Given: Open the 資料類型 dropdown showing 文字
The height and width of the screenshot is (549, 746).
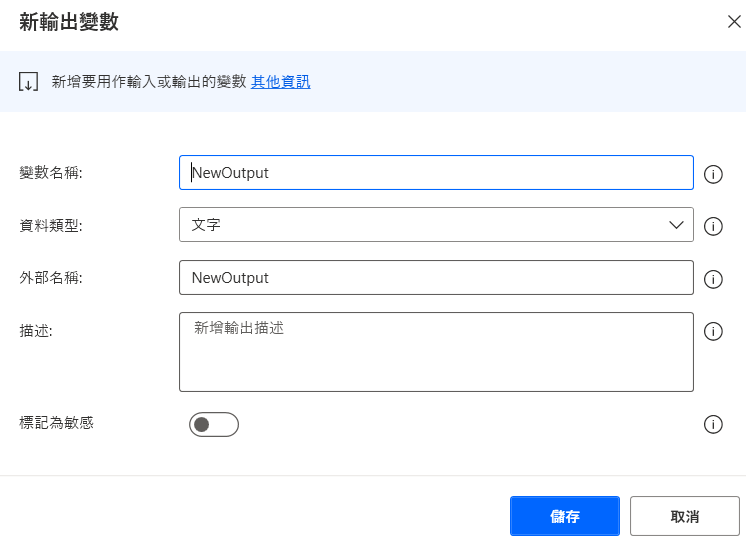Looking at the screenshot, I should (436, 225).
